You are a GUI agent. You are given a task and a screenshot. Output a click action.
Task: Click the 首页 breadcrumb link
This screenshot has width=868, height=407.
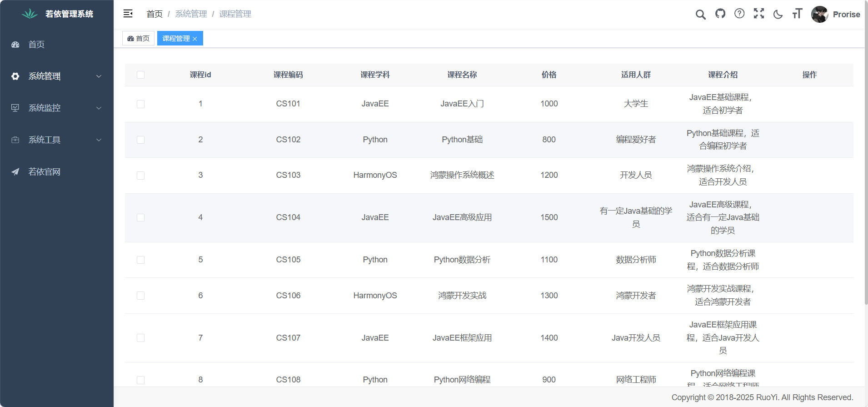point(155,14)
